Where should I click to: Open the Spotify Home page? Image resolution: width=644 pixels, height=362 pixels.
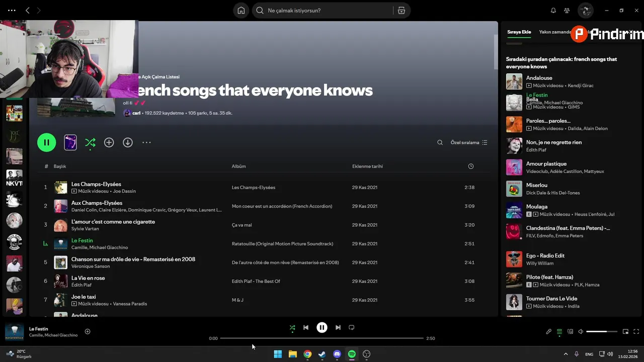tap(241, 11)
